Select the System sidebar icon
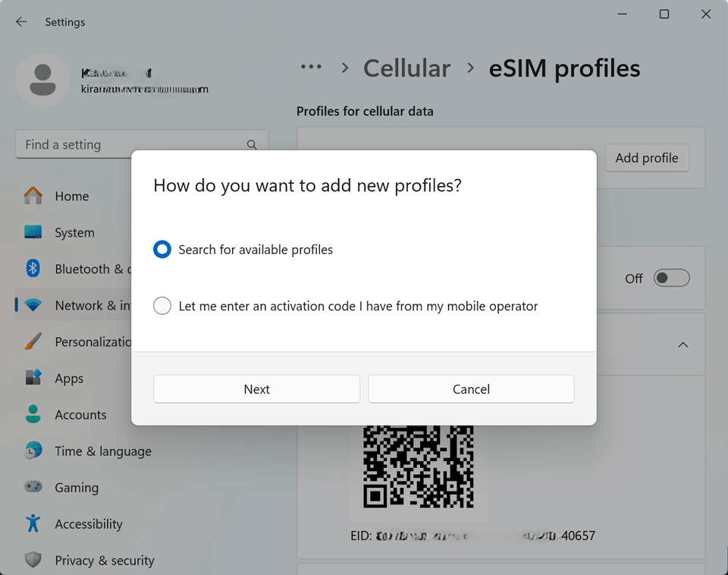Image resolution: width=728 pixels, height=575 pixels. [33, 233]
